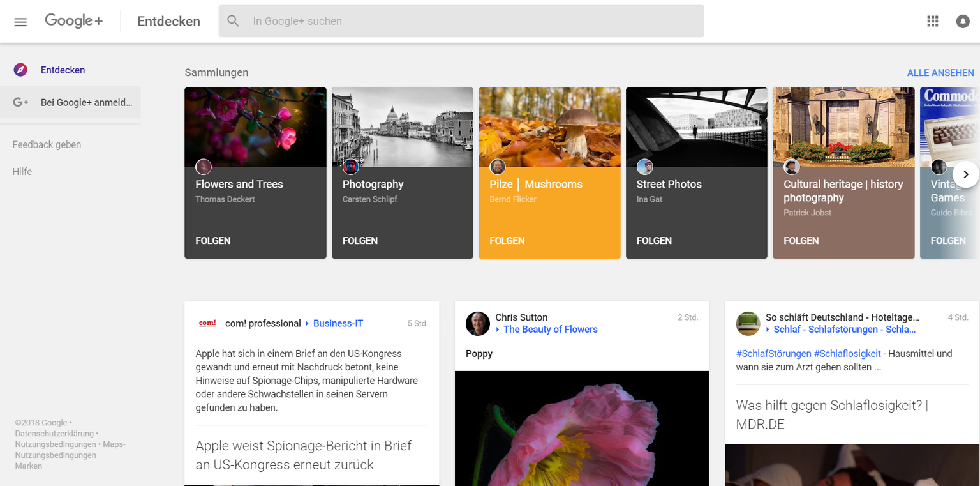Open the notifications bell
980x486 pixels.
[x=962, y=21]
